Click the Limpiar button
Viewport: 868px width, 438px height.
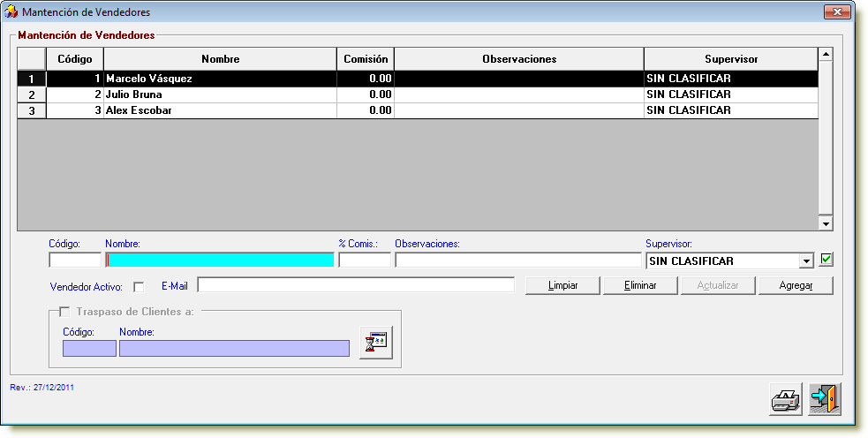point(562,286)
